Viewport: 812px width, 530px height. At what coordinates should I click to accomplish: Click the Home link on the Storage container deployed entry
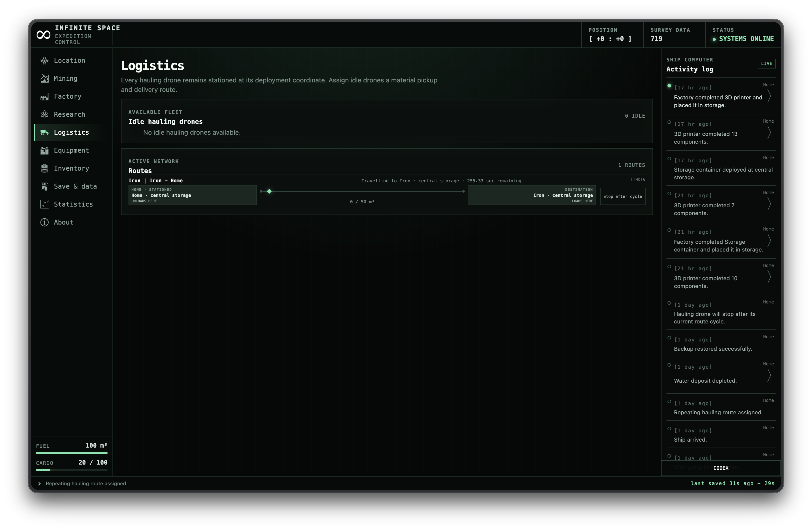coord(768,157)
